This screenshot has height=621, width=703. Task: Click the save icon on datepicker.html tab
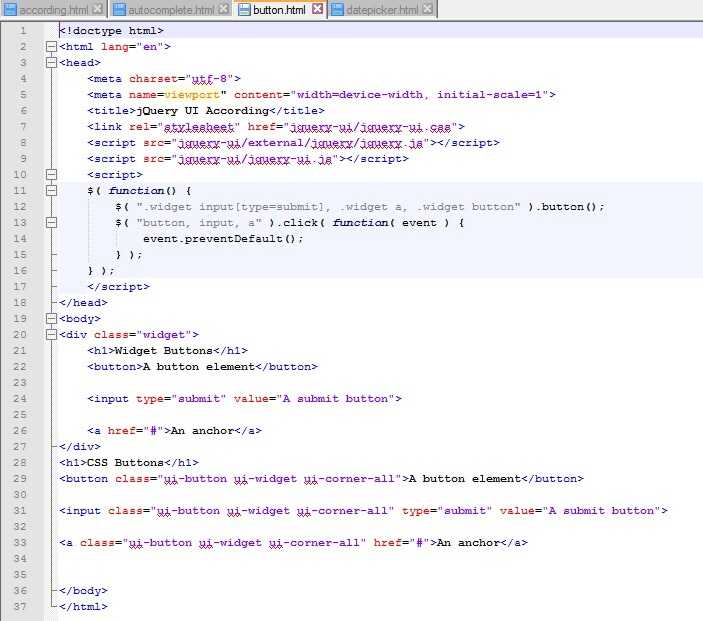[x=337, y=9]
